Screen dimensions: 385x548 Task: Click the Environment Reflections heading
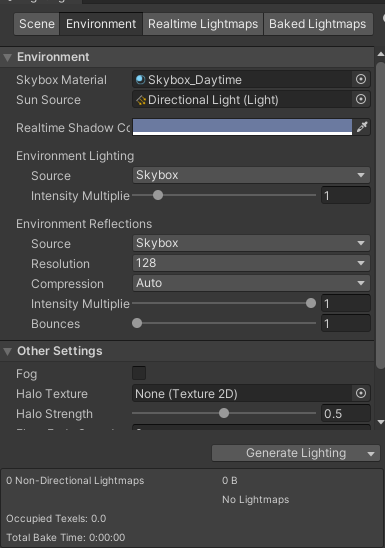(x=84, y=224)
